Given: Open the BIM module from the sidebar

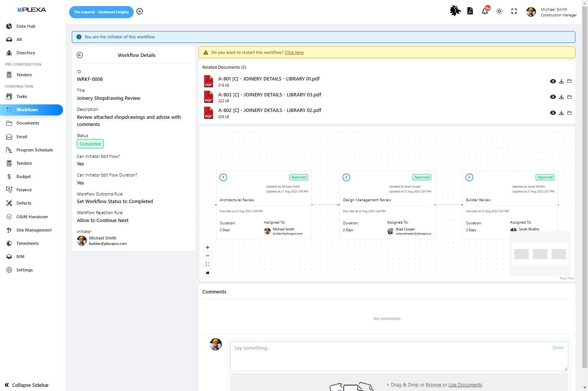Looking at the screenshot, I should pos(20,257).
